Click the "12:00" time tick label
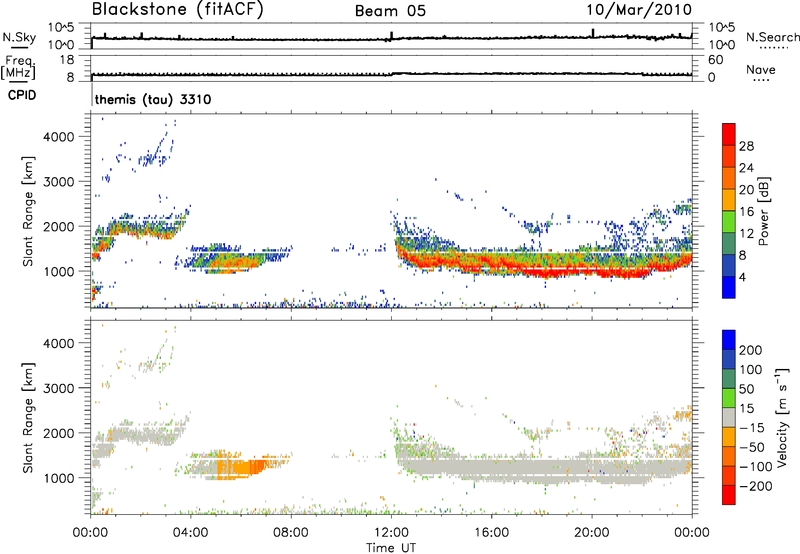Image resolution: width=800 pixels, height=554 pixels. pos(391,533)
